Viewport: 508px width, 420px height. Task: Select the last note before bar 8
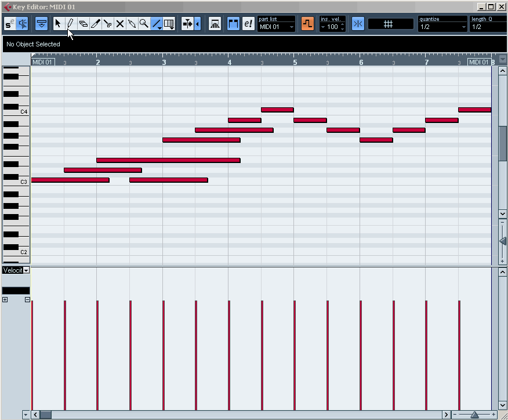[474, 110]
